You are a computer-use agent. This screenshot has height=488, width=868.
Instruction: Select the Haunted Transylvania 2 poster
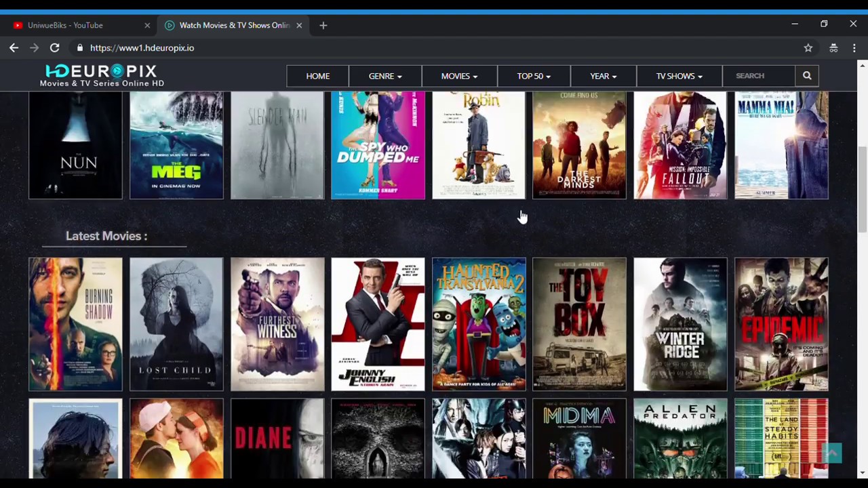pyautogui.click(x=479, y=324)
